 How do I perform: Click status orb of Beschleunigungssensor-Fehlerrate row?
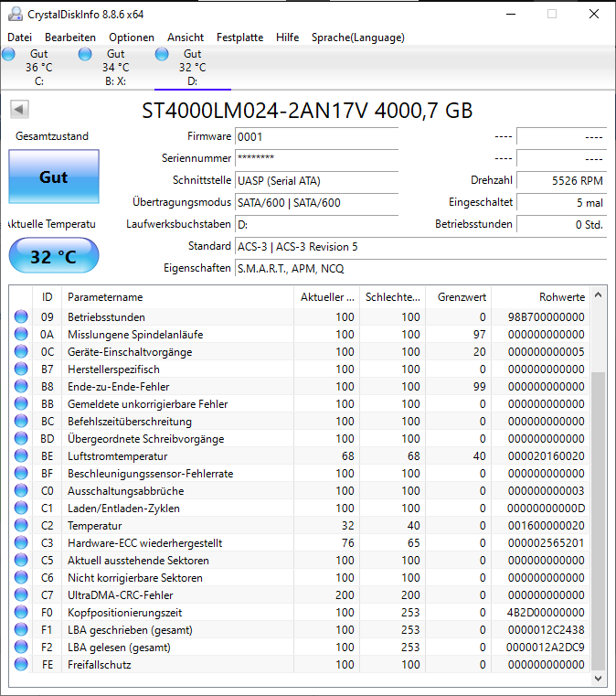click(21, 473)
